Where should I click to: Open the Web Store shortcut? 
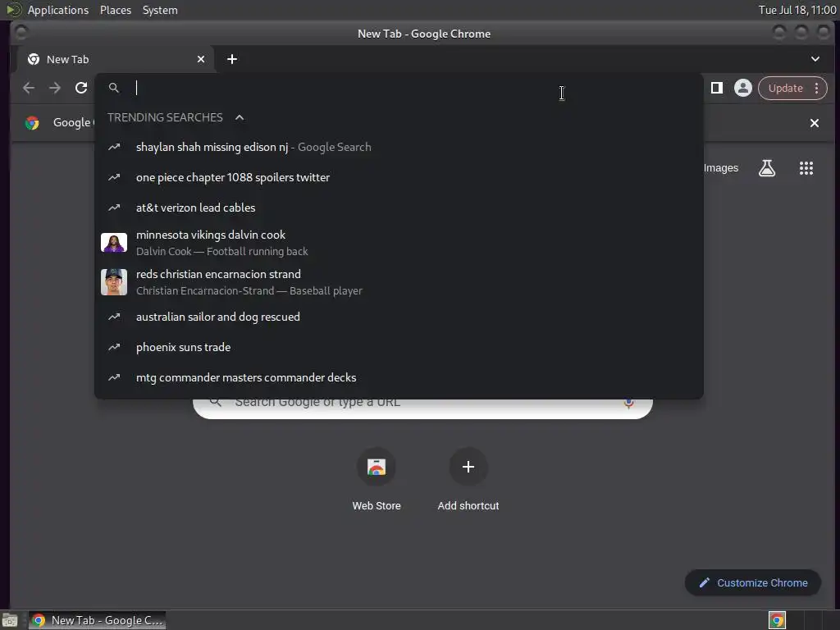click(x=376, y=478)
